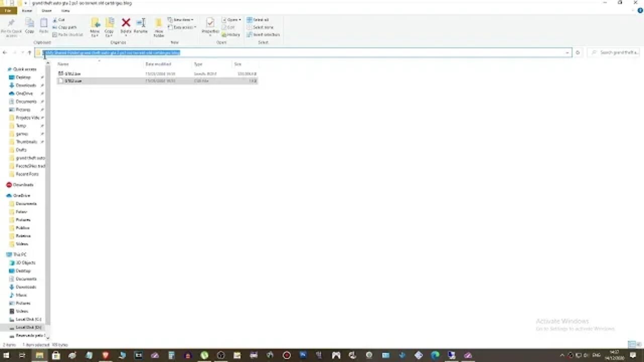Viewport: 644px width, 362px height.
Task: Switch to the View ribbon tab
Action: (65, 11)
